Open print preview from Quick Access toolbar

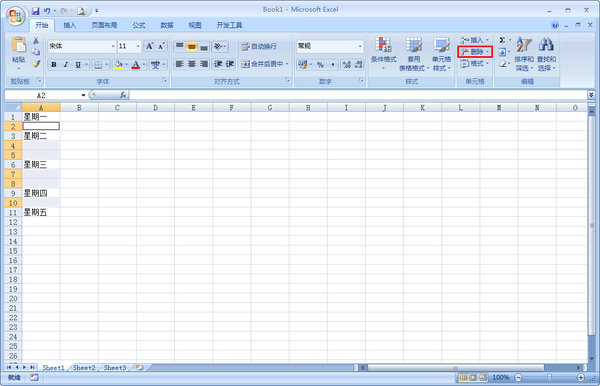(x=81, y=11)
